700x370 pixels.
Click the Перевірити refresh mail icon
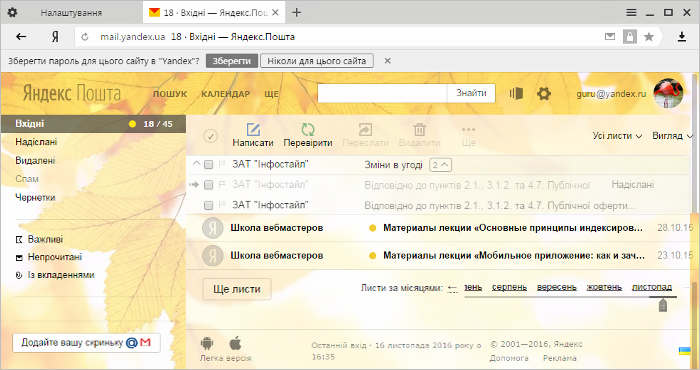(308, 129)
